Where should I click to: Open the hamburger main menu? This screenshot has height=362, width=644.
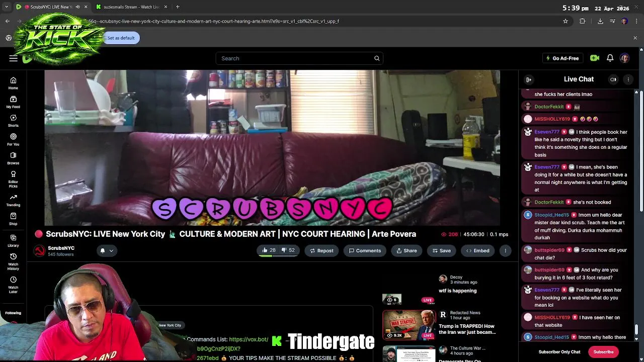click(13, 58)
